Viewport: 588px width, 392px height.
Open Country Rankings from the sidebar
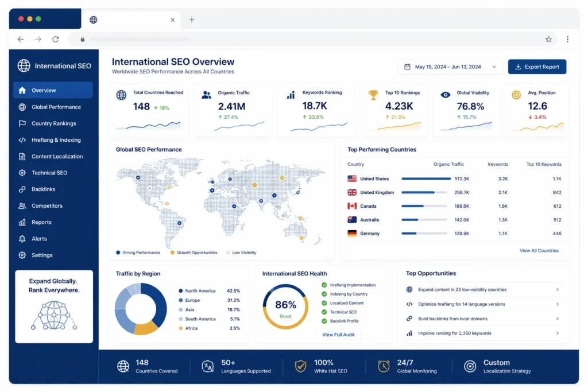(x=53, y=123)
